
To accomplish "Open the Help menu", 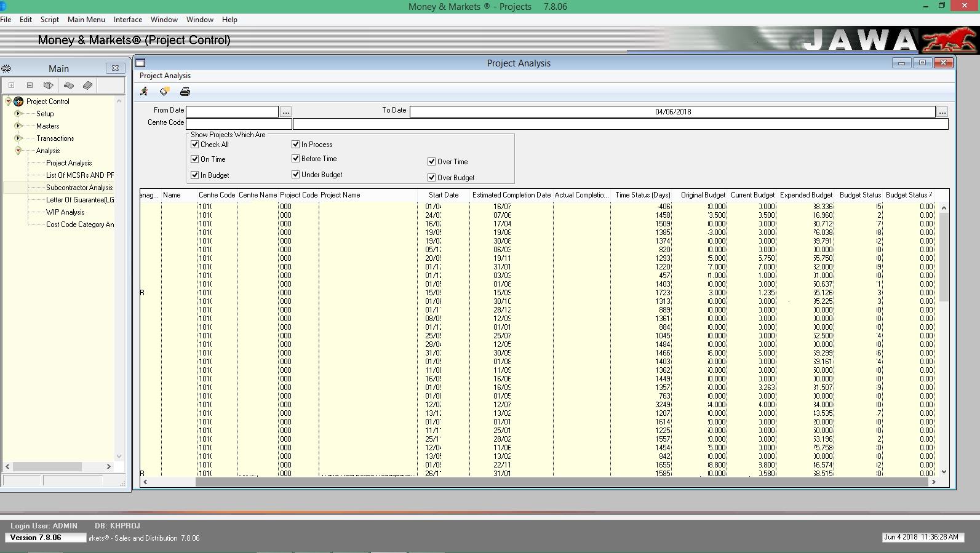I will [229, 20].
